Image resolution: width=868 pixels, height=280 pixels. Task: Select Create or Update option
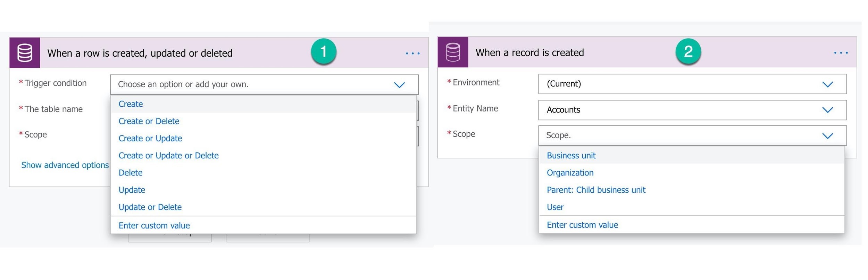263,138
